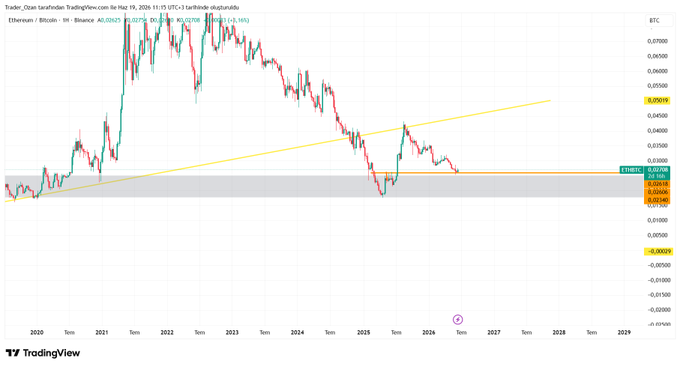Viewport: 680px width, 367px height.
Task: Click the 0,05500 price scale value
Action: click(x=657, y=86)
